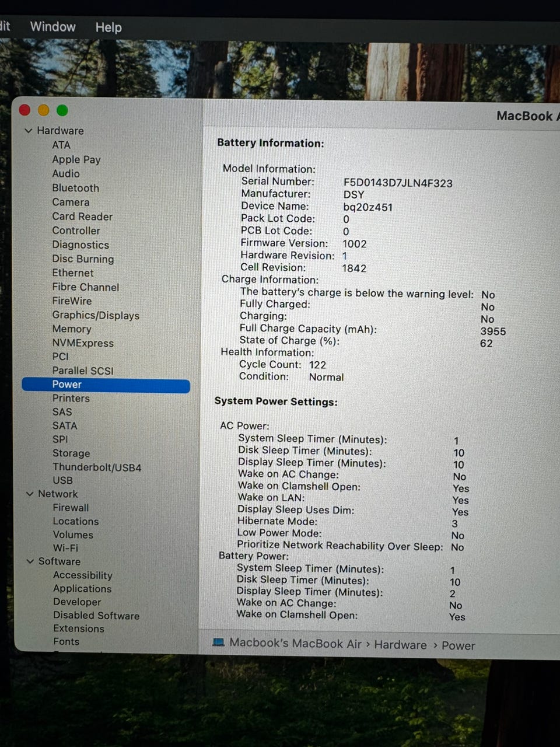Collapse the Network section chevron
The height and width of the screenshot is (747, 560).
[x=30, y=494]
